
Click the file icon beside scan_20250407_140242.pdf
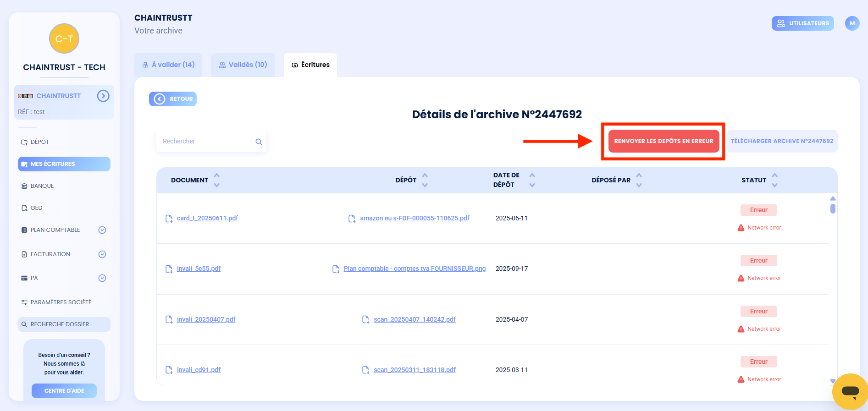click(365, 319)
